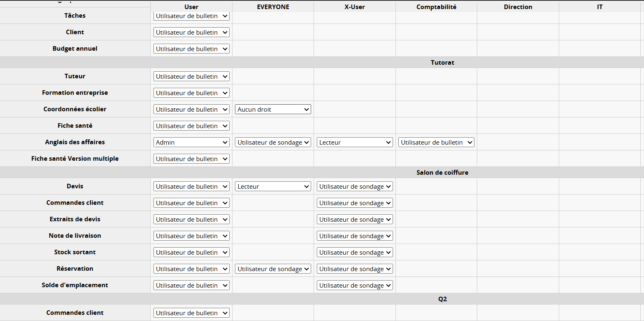Open the User dropdown for Note de livraison
Screen dimensions: 644x321
[x=191, y=236]
